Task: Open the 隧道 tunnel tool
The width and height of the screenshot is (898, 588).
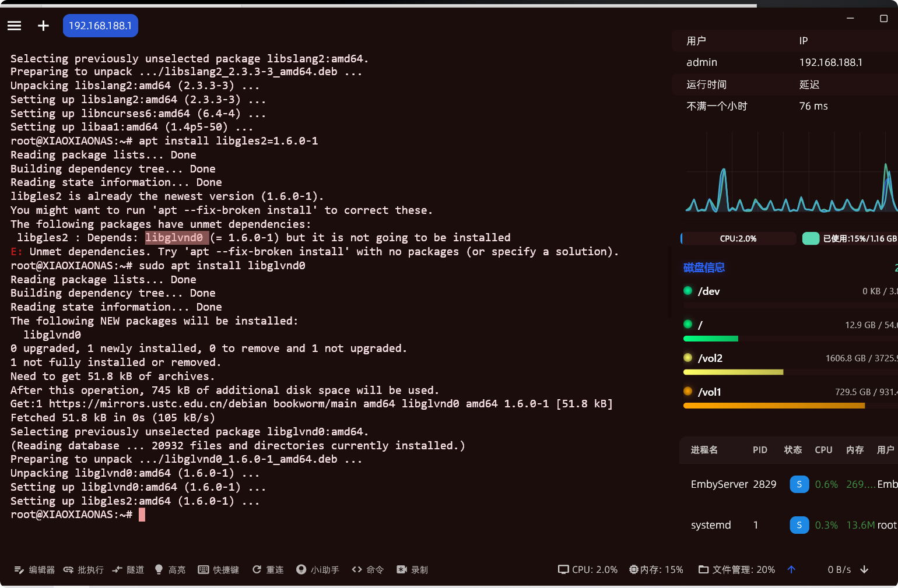Action: pyautogui.click(x=128, y=570)
